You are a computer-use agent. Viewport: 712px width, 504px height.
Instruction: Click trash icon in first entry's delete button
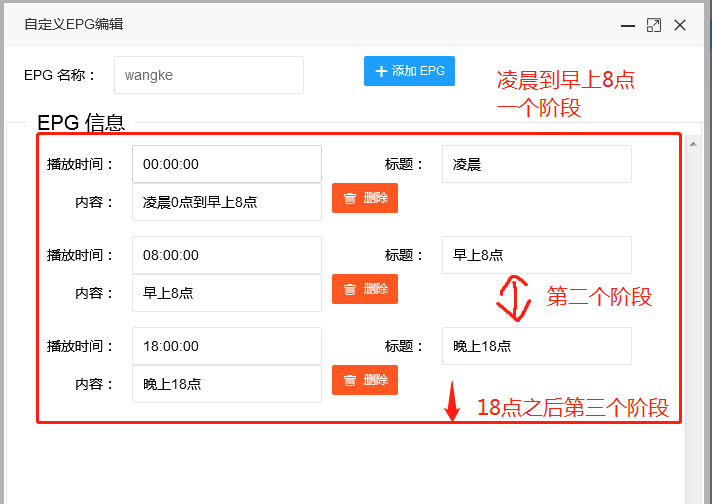[x=350, y=198]
